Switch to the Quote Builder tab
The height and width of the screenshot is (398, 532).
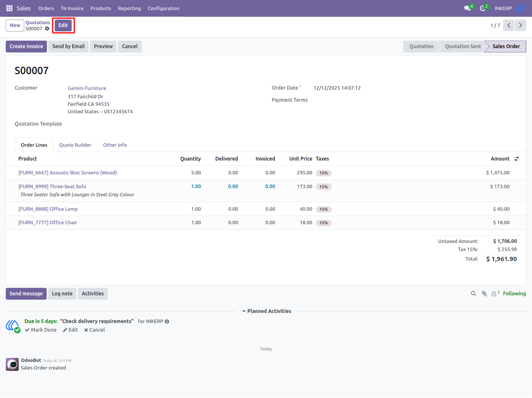coord(75,145)
